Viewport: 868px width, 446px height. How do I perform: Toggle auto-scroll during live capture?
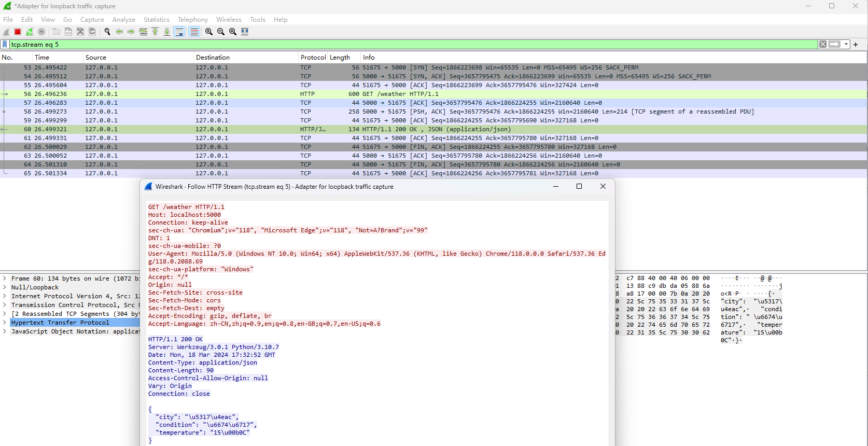pyautogui.click(x=179, y=32)
